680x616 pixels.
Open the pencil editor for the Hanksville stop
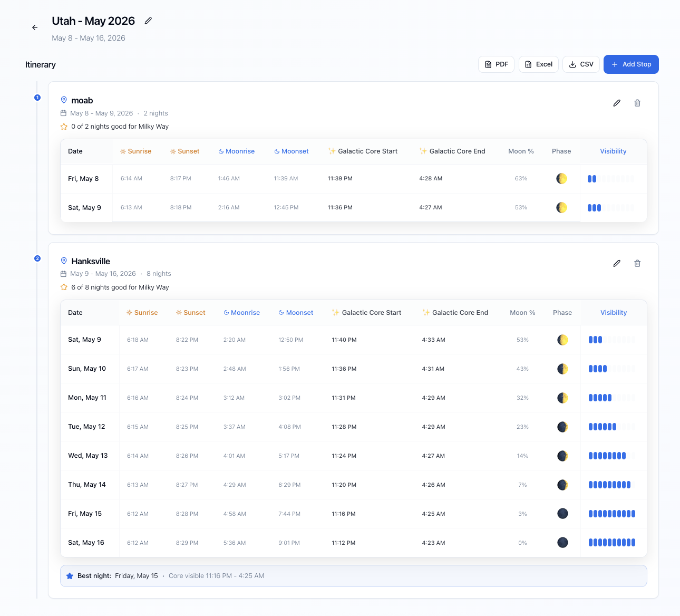pos(617,263)
